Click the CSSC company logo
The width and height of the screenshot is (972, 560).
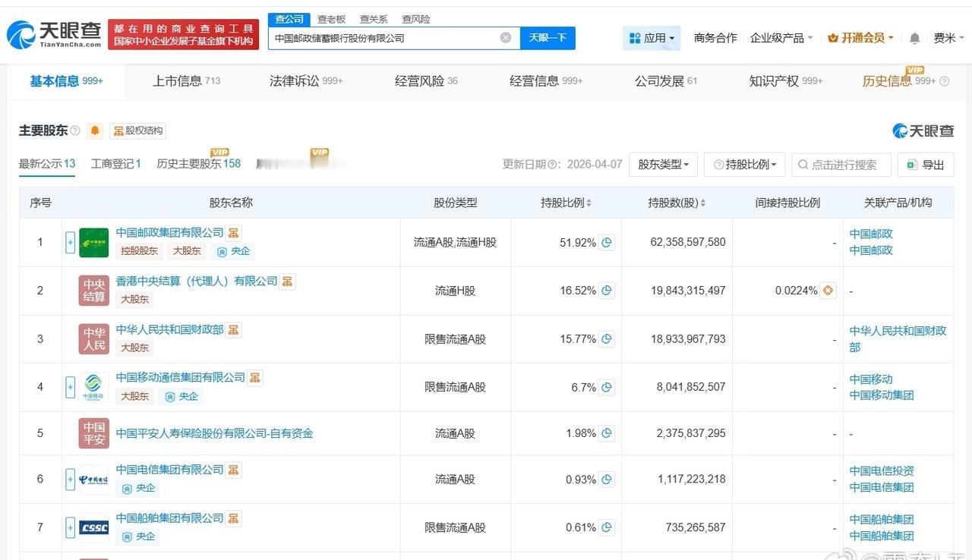pos(94,527)
